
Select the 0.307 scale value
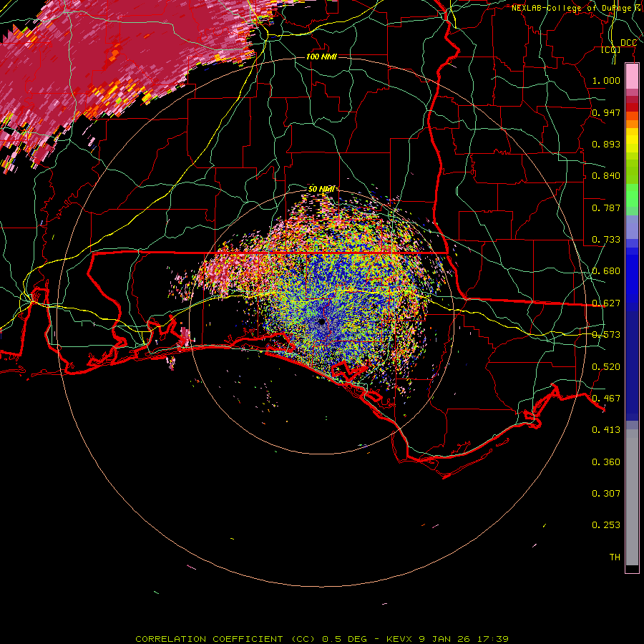(606, 494)
